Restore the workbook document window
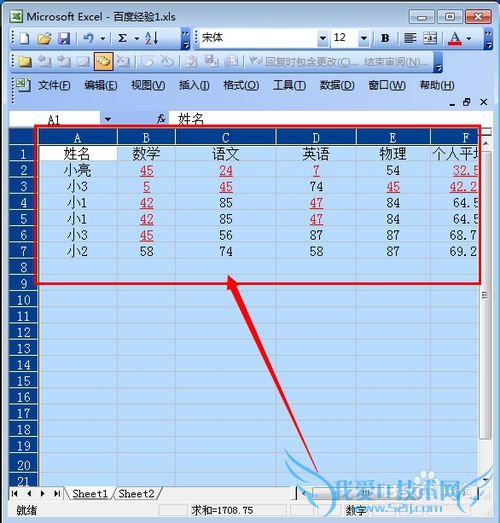The width and height of the screenshot is (500, 523). (x=467, y=102)
